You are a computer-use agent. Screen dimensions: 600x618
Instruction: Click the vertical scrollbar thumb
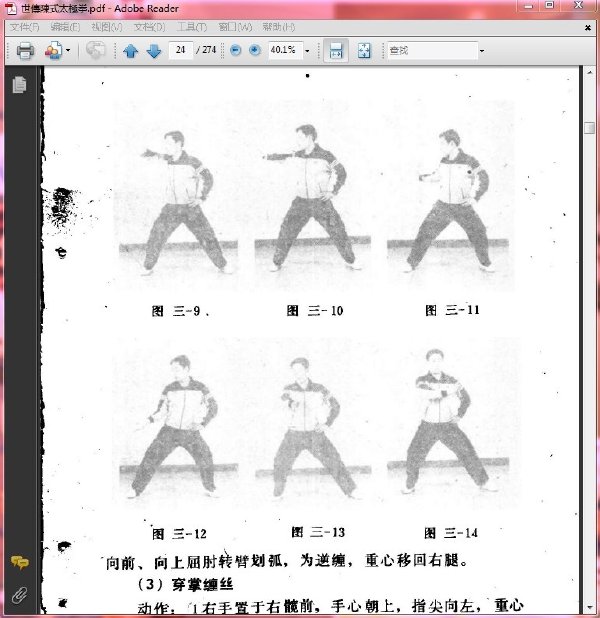[589, 128]
